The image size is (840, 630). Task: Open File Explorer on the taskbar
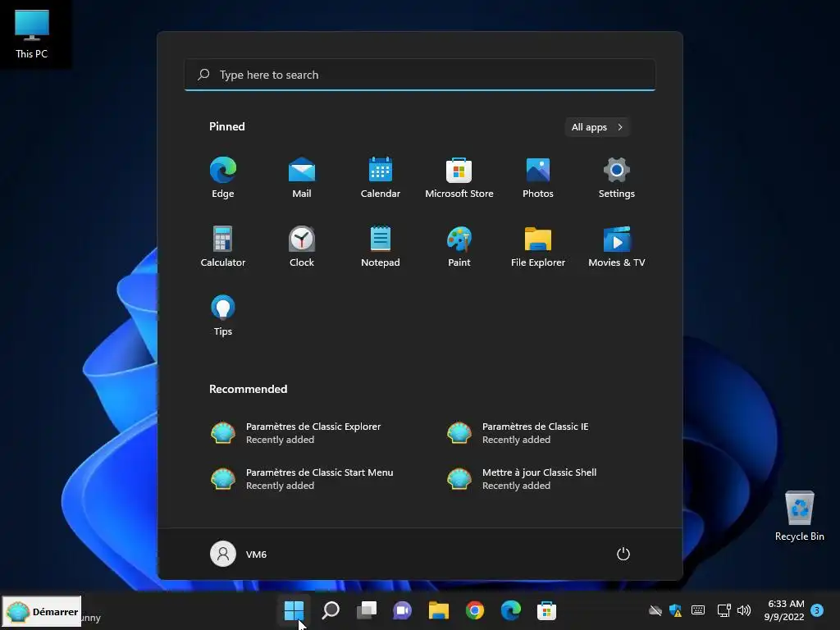(x=439, y=610)
